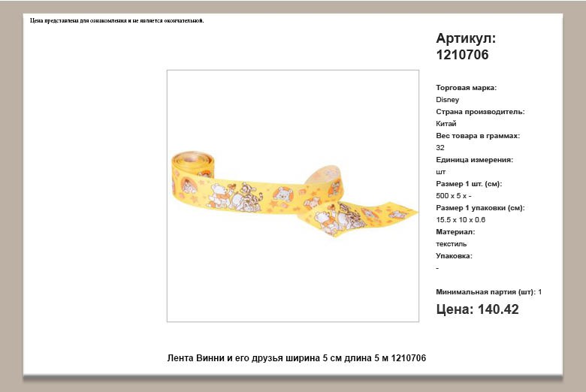Select package size 15.5 x 10 x 0.6
Screen dimensions: 586x392
click(461, 220)
